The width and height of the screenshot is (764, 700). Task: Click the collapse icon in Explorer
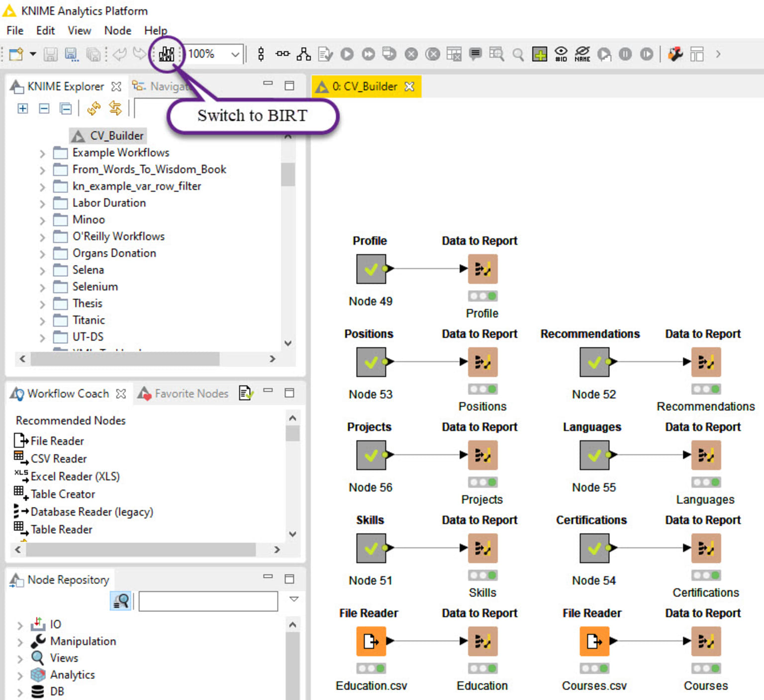44,108
